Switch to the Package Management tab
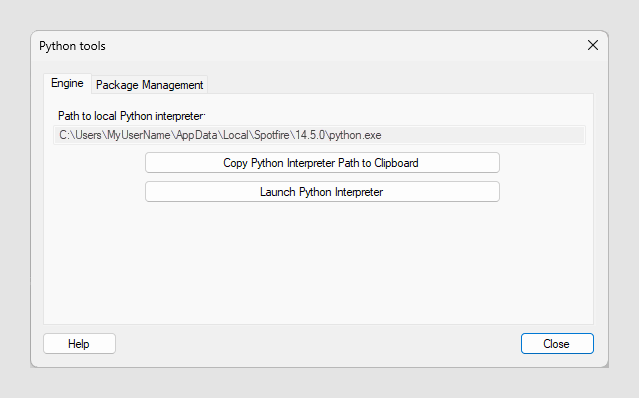 pyautogui.click(x=150, y=85)
